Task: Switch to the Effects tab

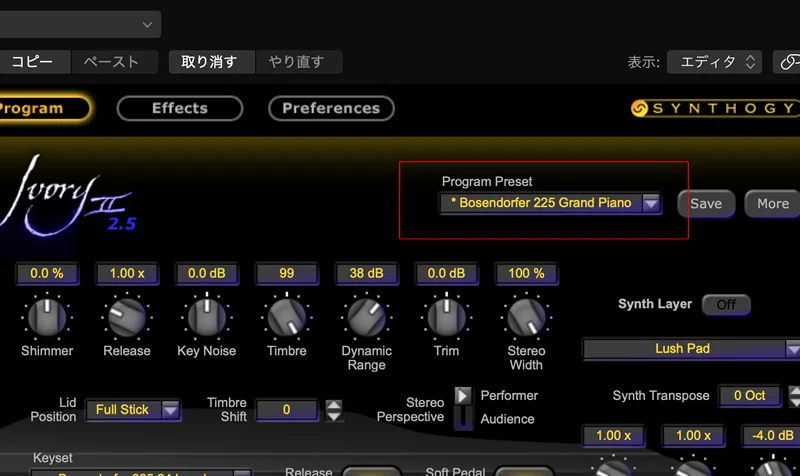Action: (180, 108)
